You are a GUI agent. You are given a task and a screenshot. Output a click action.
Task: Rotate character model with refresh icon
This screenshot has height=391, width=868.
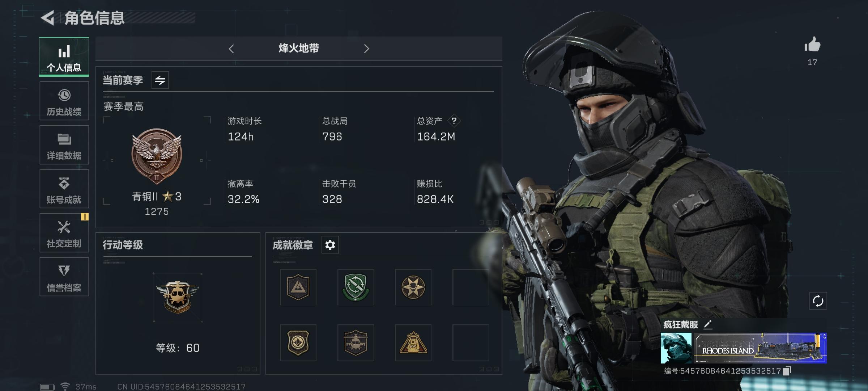pos(818,301)
